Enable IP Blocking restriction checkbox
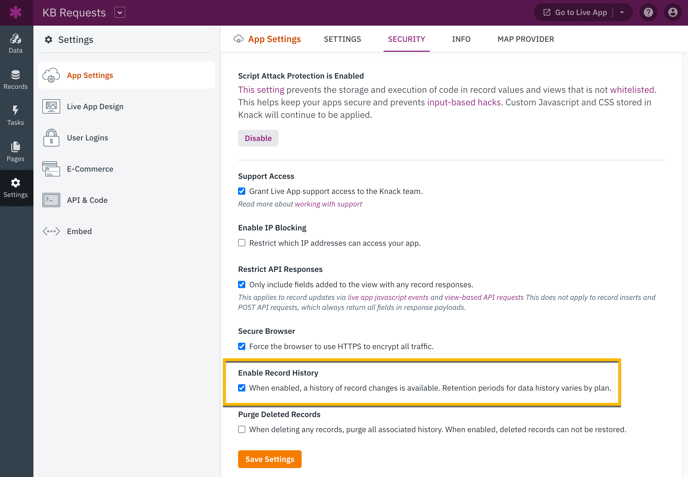The image size is (688, 477). click(x=242, y=243)
